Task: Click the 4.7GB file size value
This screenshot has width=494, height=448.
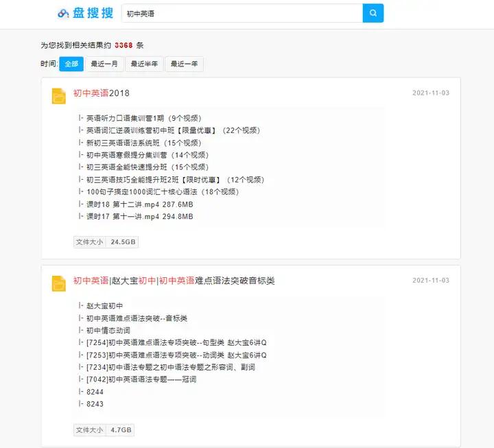Action: pos(121,430)
